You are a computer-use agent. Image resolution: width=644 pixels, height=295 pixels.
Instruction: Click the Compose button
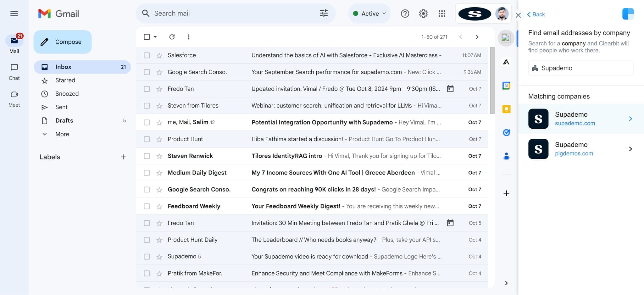[x=63, y=42]
